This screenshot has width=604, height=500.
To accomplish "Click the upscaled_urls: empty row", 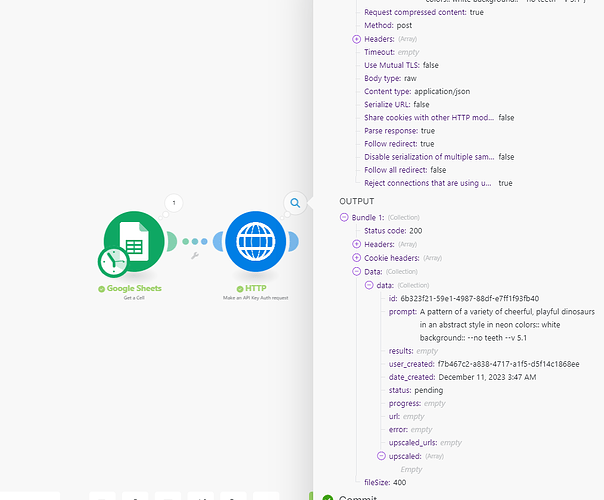I will coord(425,443).
